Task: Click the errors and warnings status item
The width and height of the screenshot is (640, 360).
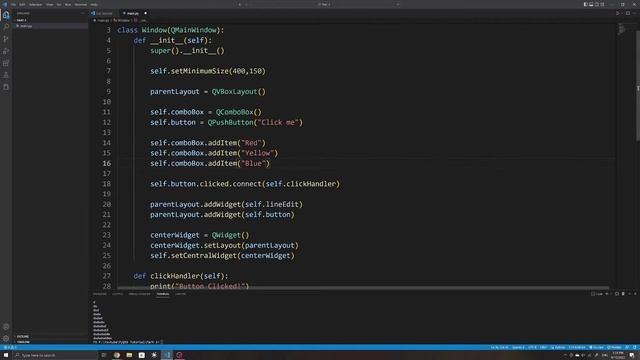Action: (x=10, y=347)
